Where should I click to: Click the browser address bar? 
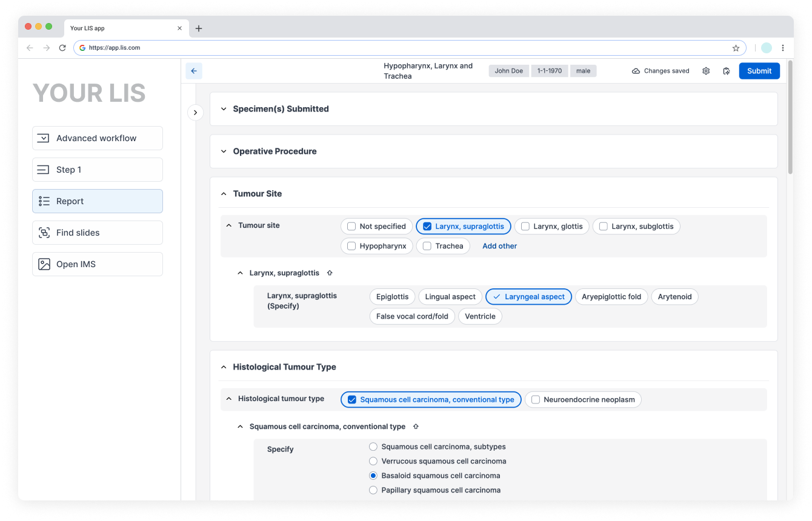tap(406, 48)
